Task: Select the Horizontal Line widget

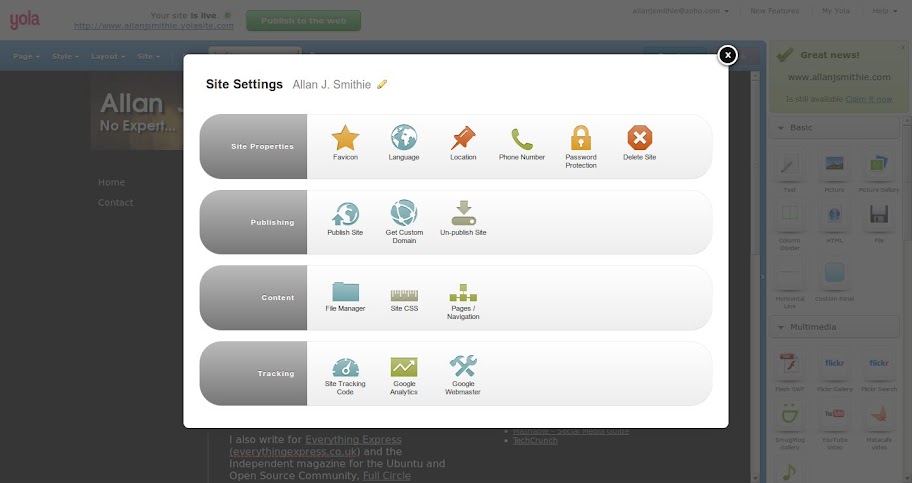Action: 789,285
